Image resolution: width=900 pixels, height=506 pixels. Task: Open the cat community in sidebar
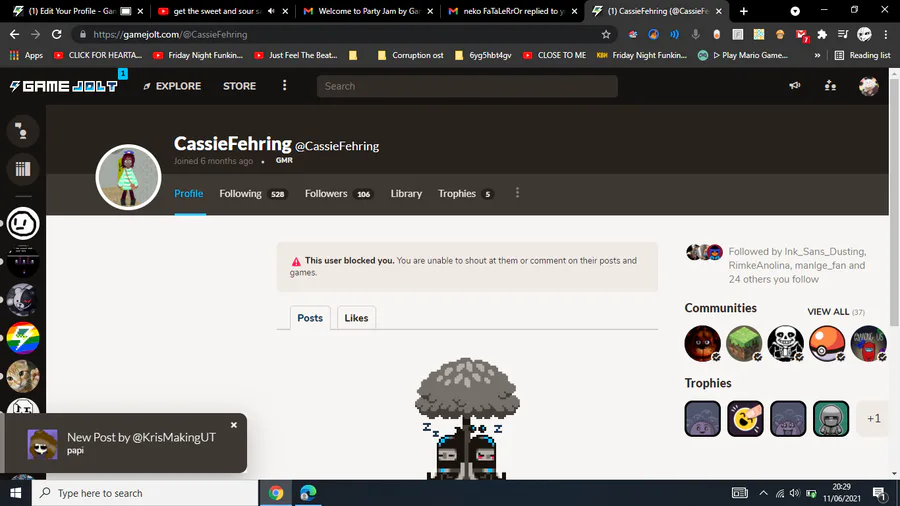tap(22, 376)
